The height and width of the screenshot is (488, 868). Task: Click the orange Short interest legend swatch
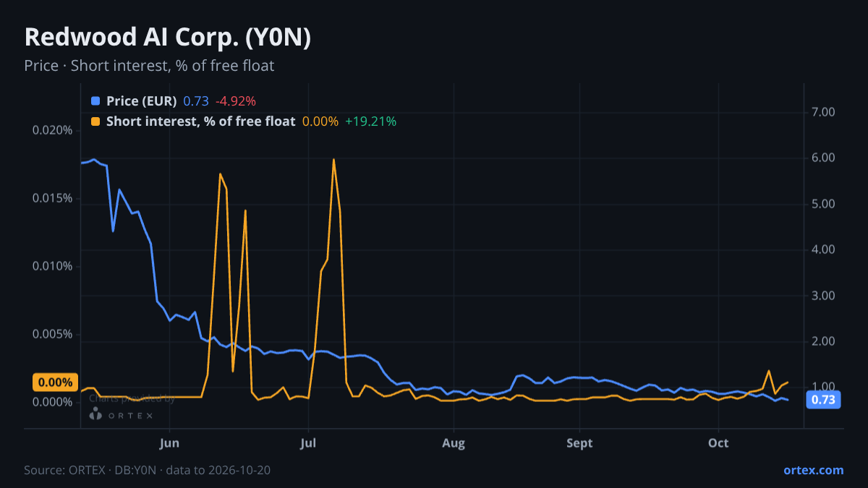[95, 121]
